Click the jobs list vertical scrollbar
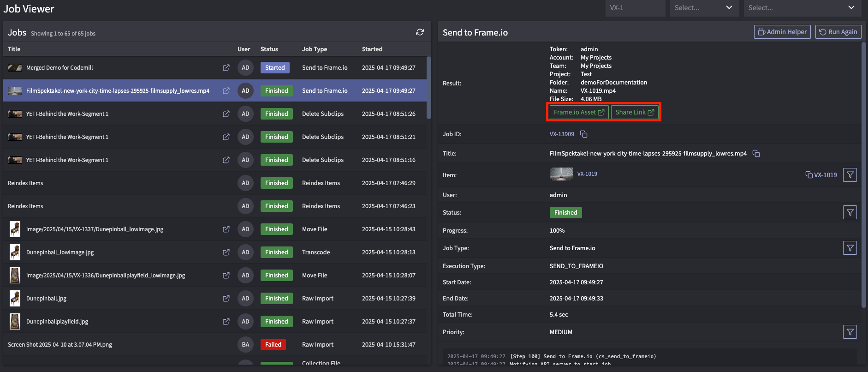 pyautogui.click(x=429, y=88)
